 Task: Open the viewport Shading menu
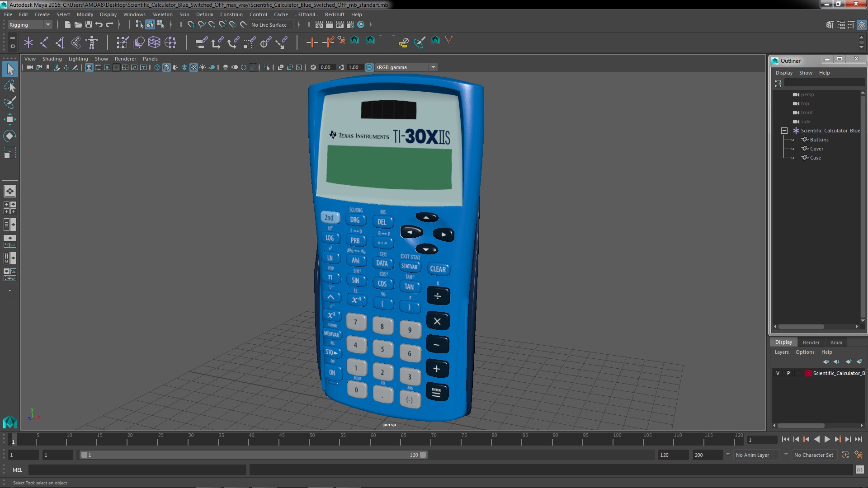(52, 59)
